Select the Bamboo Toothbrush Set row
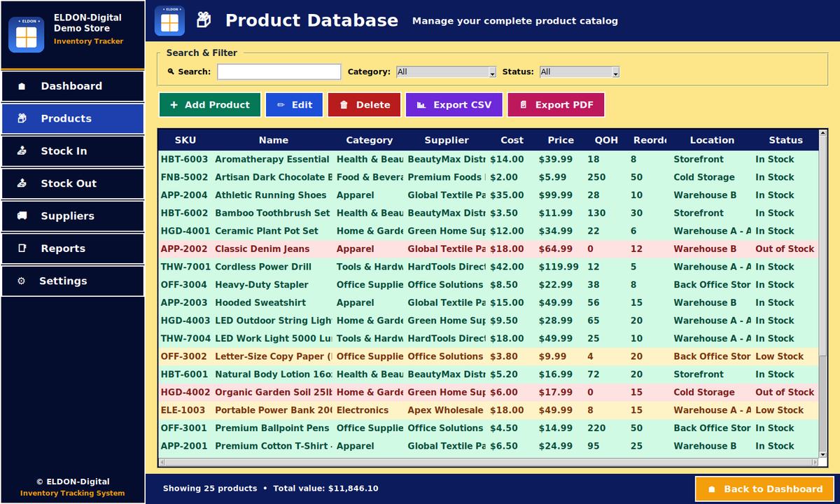Screen dimensions: 840x504 point(489,213)
